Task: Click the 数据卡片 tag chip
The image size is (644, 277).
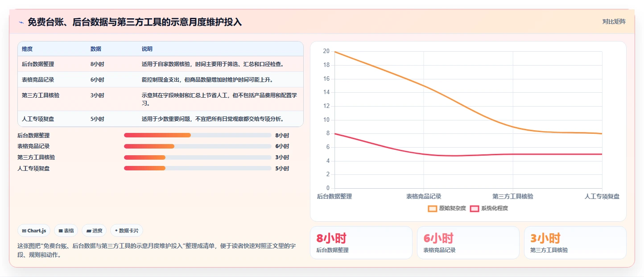Action: 127,231
